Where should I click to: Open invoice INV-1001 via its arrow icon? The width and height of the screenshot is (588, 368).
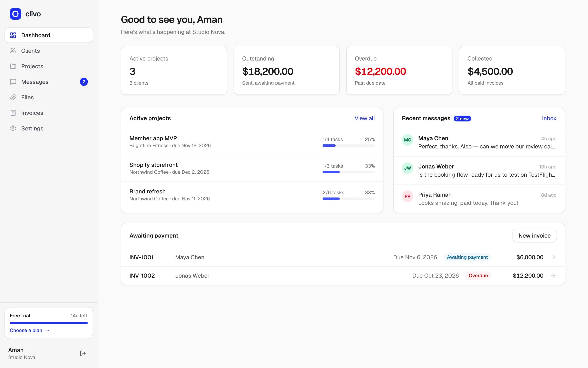[553, 257]
